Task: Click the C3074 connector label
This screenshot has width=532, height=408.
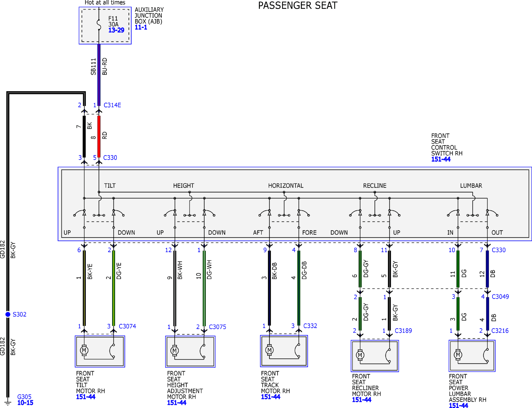Action: click(x=127, y=326)
